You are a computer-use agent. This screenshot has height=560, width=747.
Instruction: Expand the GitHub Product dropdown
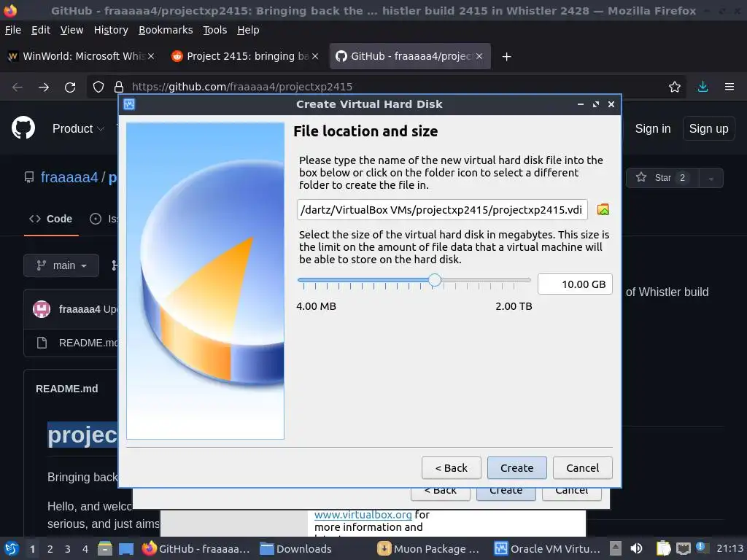click(x=78, y=128)
